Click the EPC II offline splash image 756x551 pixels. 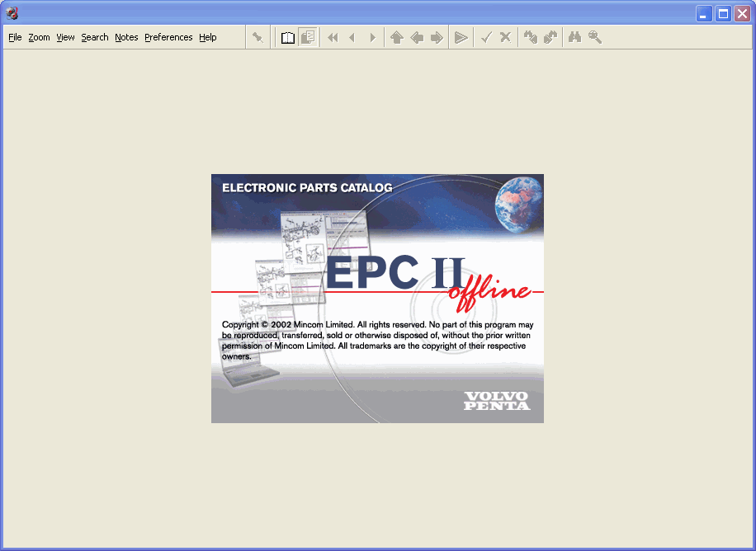(377, 299)
